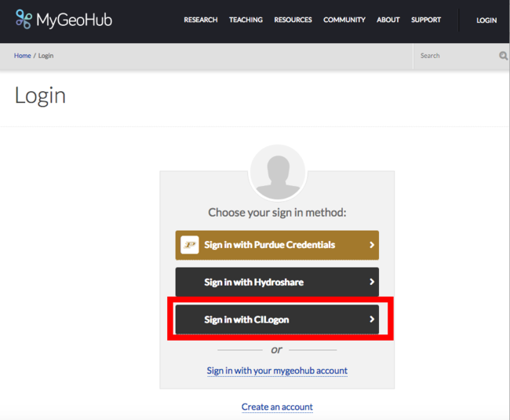Click the search magnifier icon

[503, 56]
